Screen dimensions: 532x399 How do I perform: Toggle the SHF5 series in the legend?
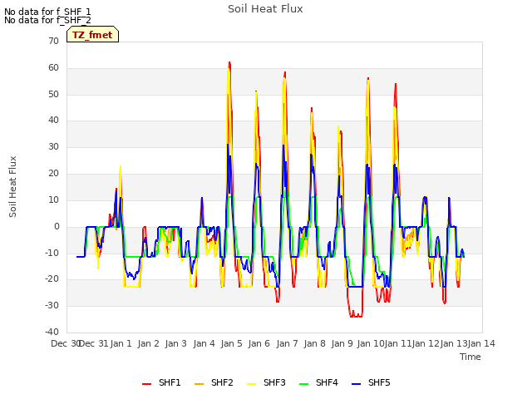coord(371,382)
